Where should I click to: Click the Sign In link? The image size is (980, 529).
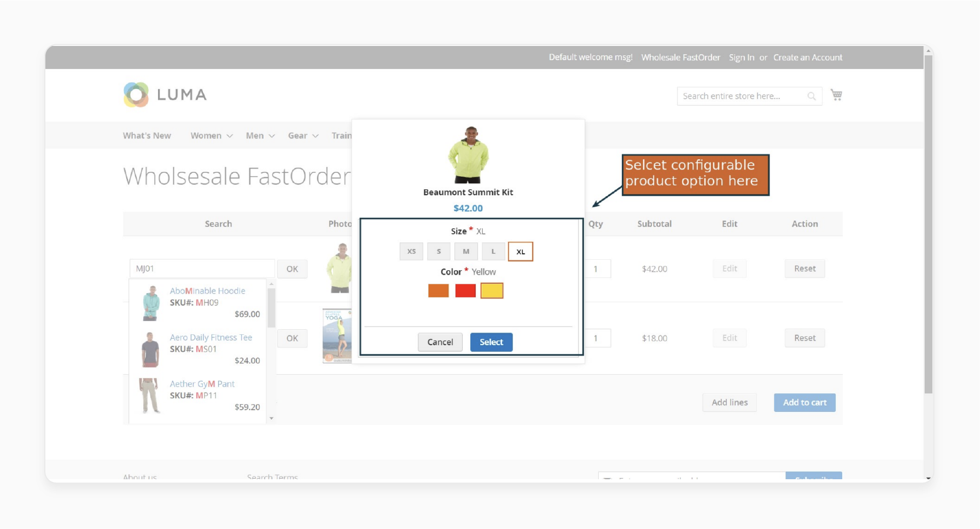pos(742,57)
